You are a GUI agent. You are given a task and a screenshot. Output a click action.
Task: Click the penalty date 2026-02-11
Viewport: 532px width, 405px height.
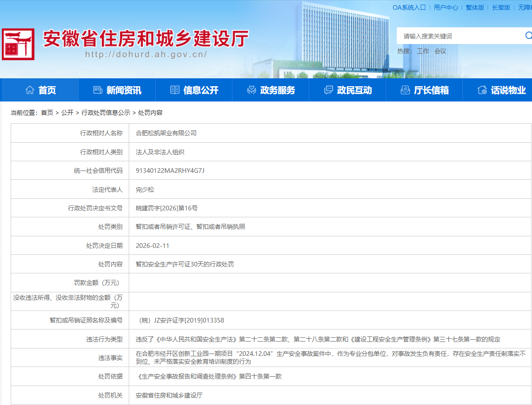(x=152, y=246)
